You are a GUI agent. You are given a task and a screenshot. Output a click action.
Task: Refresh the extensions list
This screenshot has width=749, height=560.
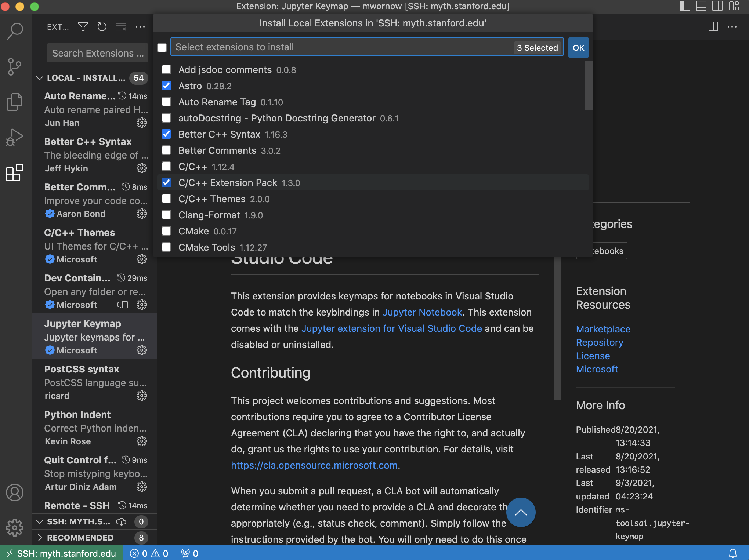102,27
